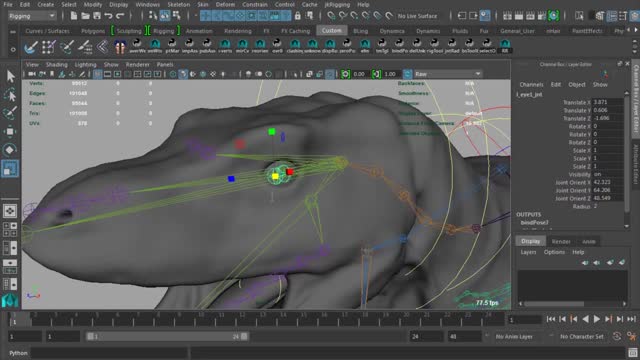Screen dimensions: 640x360
Task: Run the zeroPo shelf script
Action: [x=347, y=46]
